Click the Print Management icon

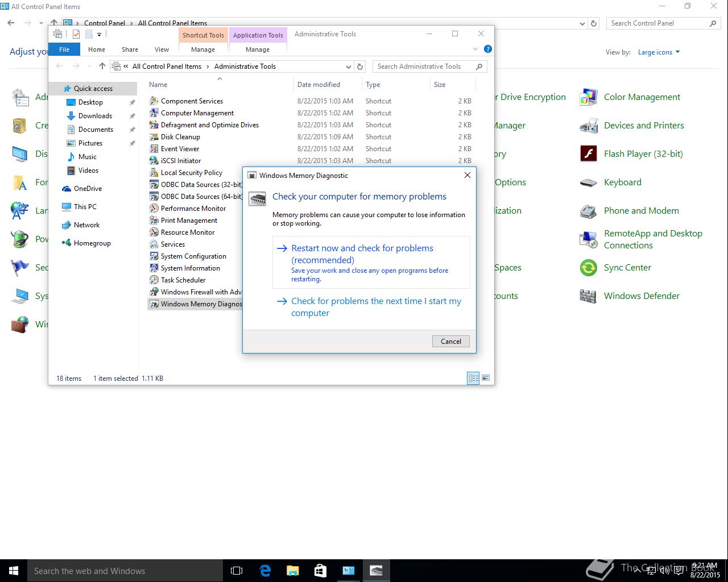click(154, 221)
